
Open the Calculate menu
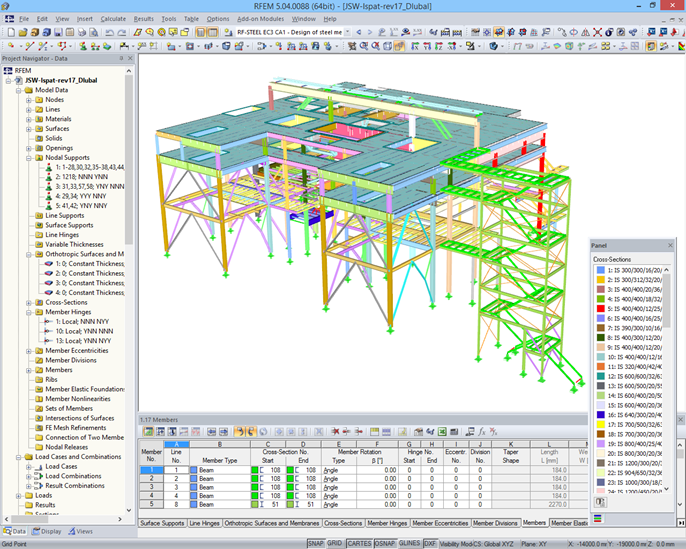point(113,19)
